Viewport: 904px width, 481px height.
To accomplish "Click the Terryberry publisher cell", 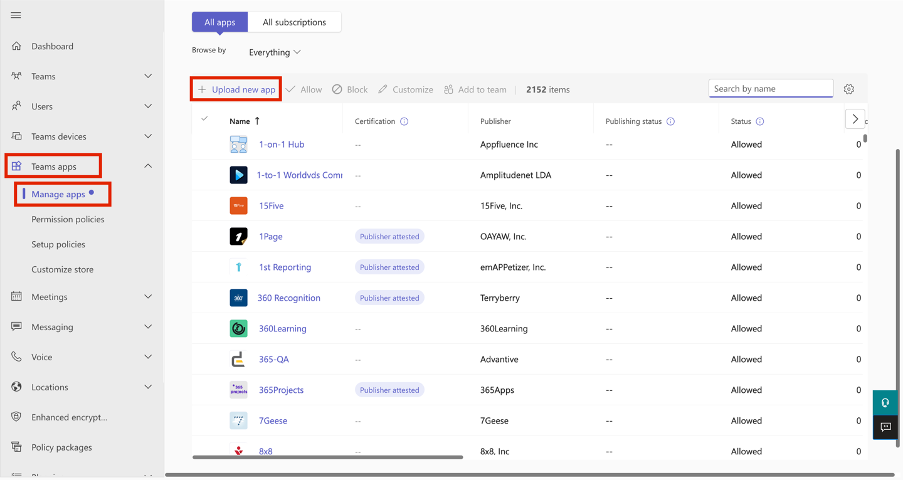I will 500,298.
